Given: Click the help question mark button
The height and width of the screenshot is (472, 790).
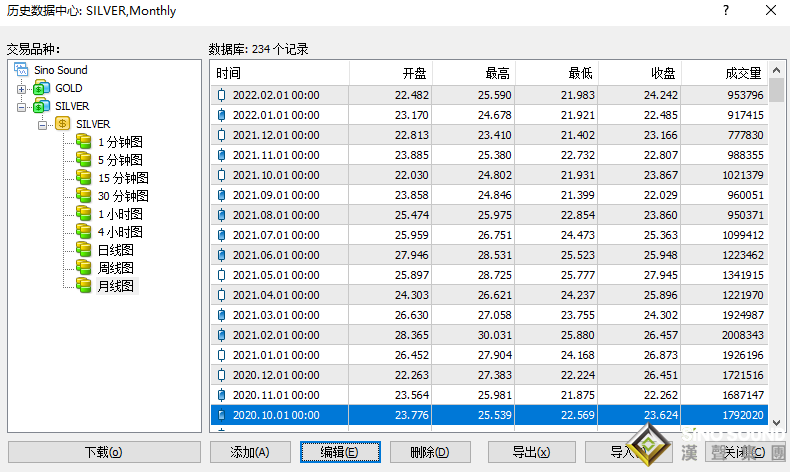Looking at the screenshot, I should coord(726,10).
